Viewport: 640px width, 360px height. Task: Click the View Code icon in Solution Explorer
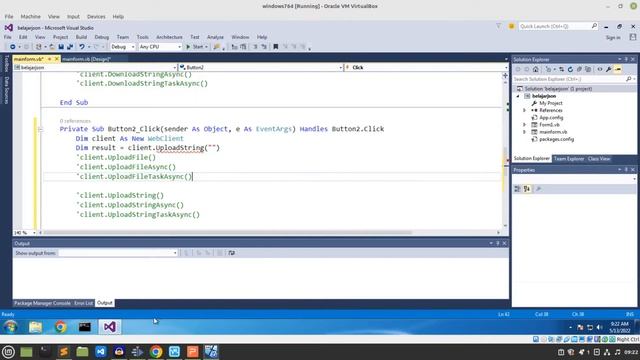600,69
